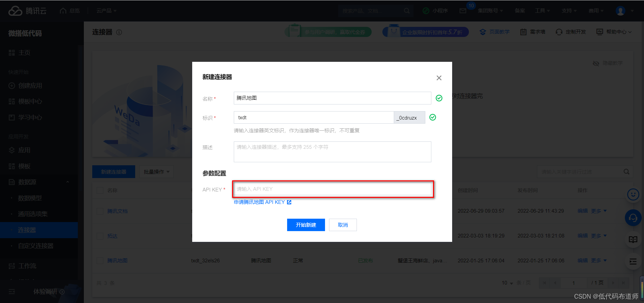Click the 开始新建 button
Image resolution: width=644 pixels, height=303 pixels.
point(306,225)
